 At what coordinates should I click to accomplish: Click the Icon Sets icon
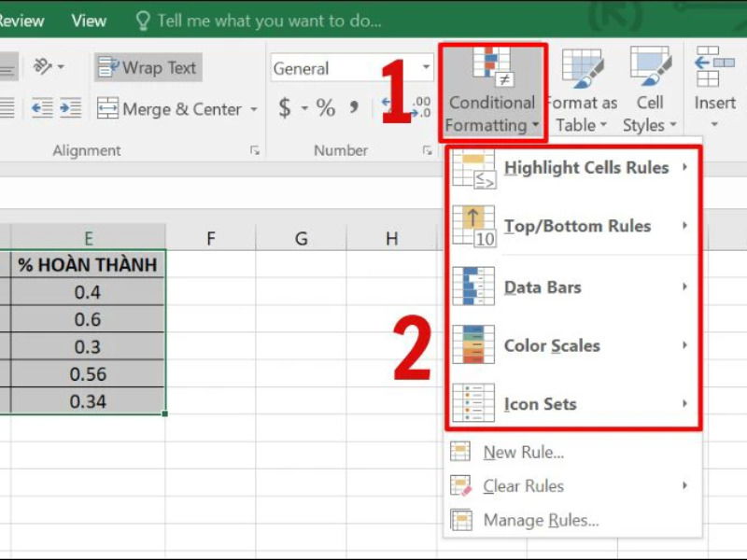[x=473, y=403]
